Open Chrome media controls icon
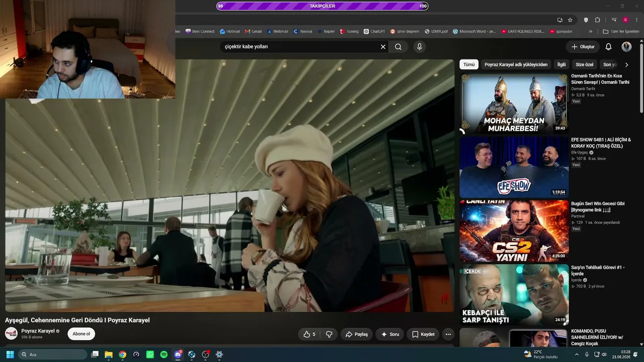The width and height of the screenshot is (644, 362). coord(614,20)
